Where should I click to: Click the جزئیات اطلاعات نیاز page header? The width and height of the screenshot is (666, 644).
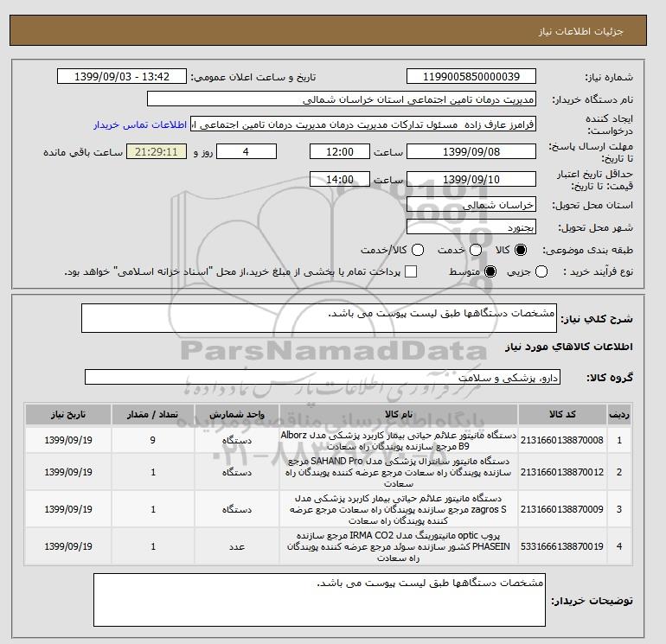click(x=580, y=31)
